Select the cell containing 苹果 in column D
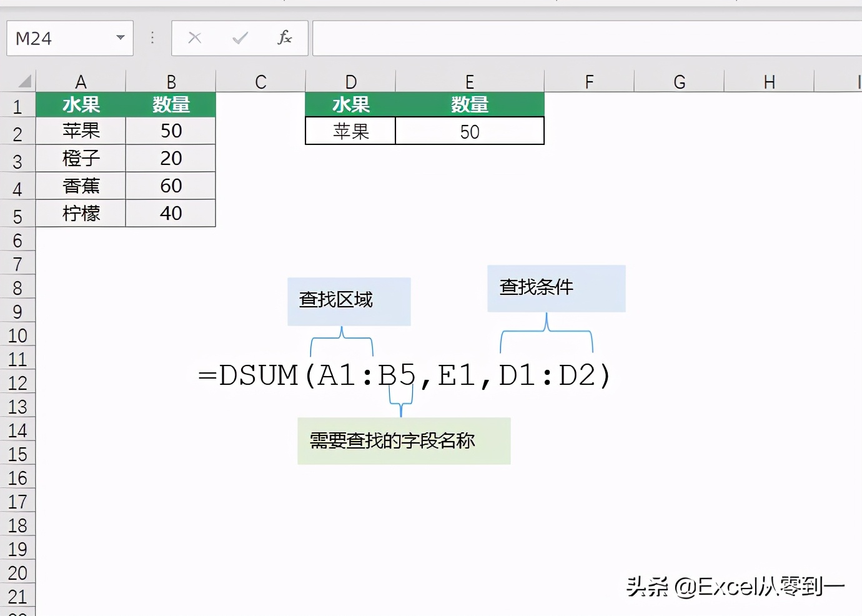Image resolution: width=862 pixels, height=616 pixels. click(x=349, y=131)
